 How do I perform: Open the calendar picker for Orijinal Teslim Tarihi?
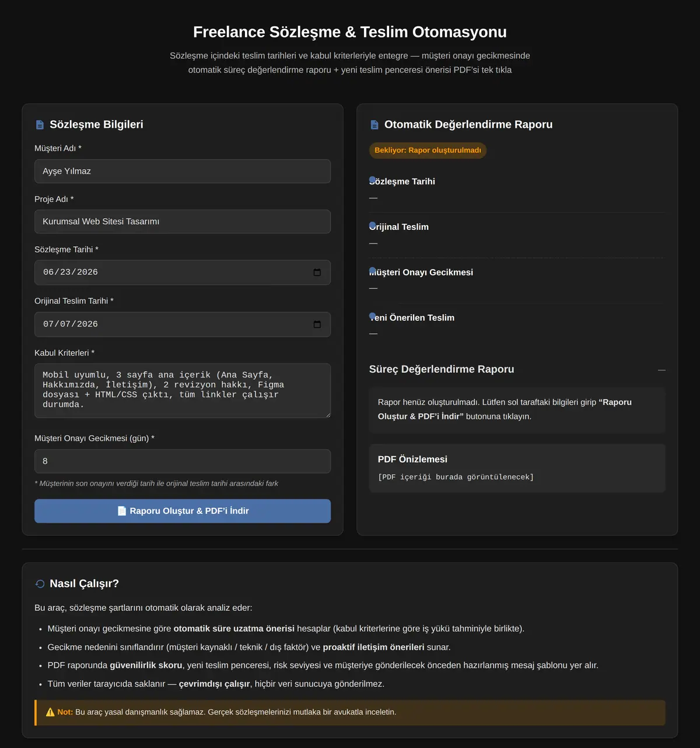317,324
